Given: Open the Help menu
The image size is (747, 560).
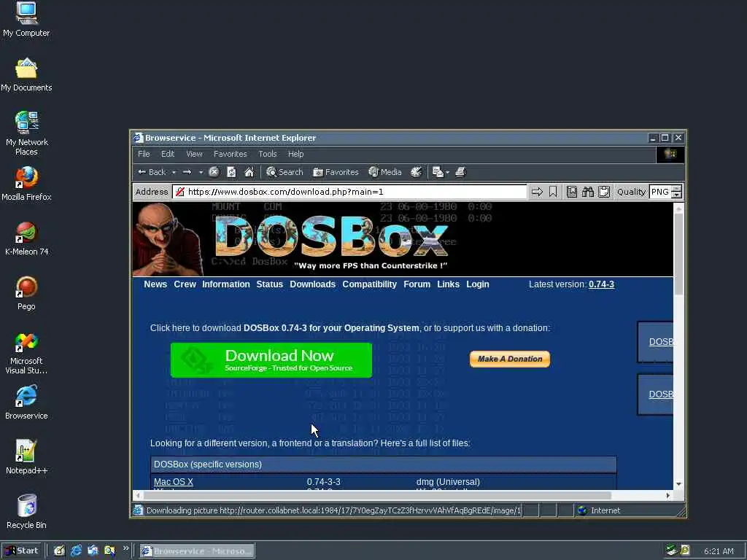Looking at the screenshot, I should [x=295, y=154].
